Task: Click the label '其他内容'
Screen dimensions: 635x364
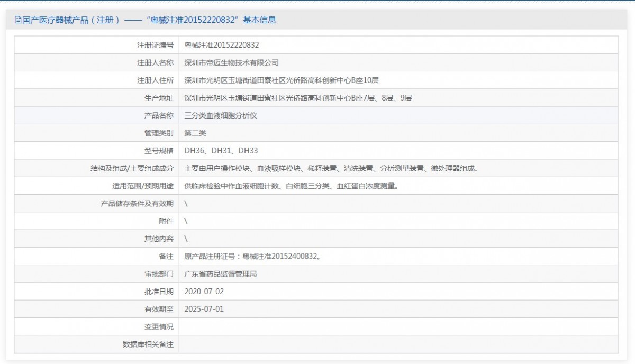Action: 159,239
